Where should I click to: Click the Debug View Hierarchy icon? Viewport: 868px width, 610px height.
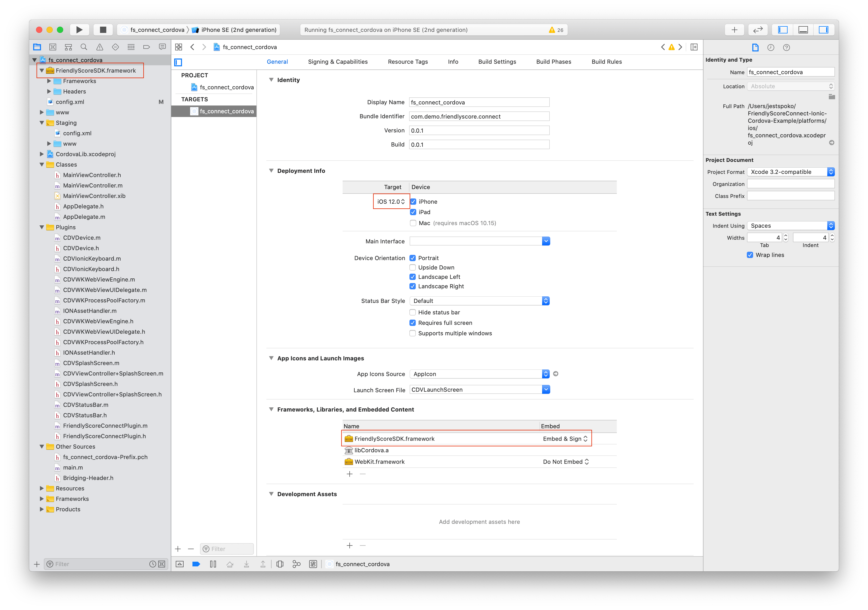pos(280,564)
